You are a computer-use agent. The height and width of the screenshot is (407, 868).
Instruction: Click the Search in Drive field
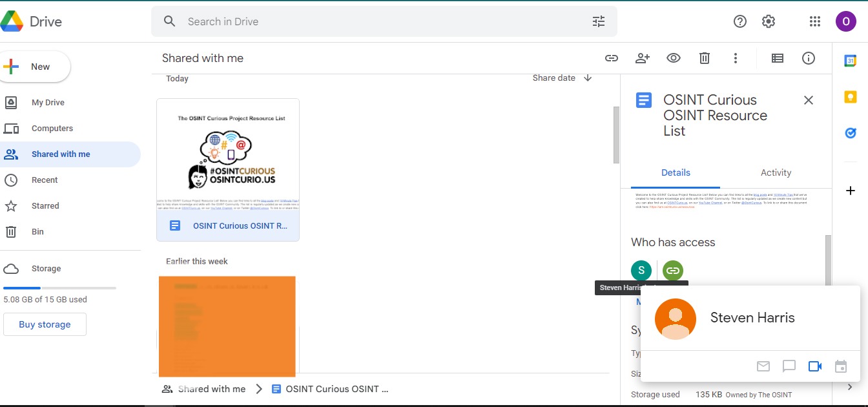[384, 21]
